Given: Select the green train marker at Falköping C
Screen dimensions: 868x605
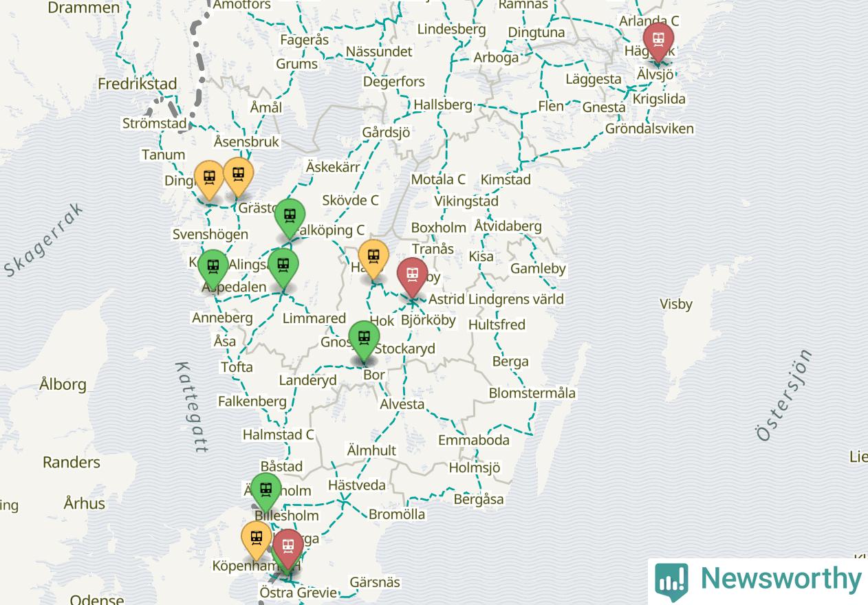Looking at the screenshot, I should point(290,217).
